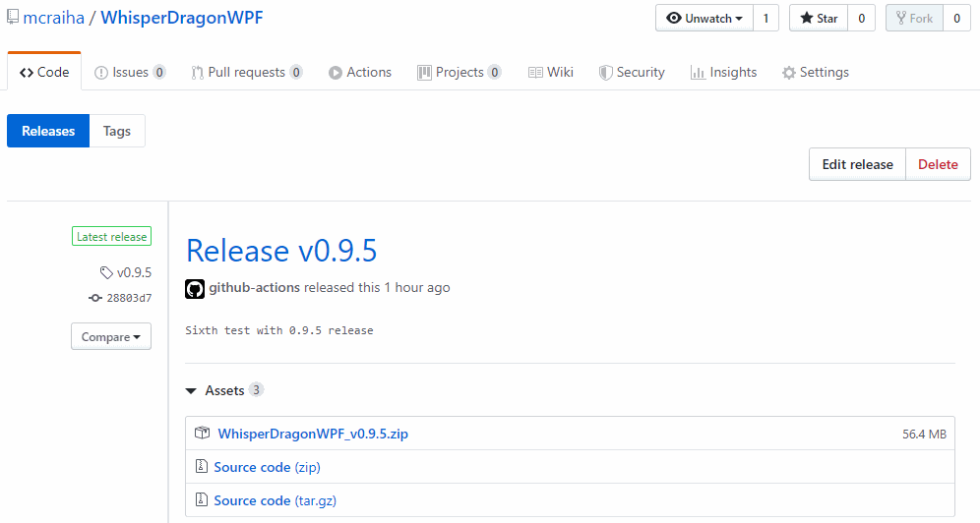Click the repository book icon beside mcraiha
Viewport: 980px width, 523px height.
click(13, 17)
